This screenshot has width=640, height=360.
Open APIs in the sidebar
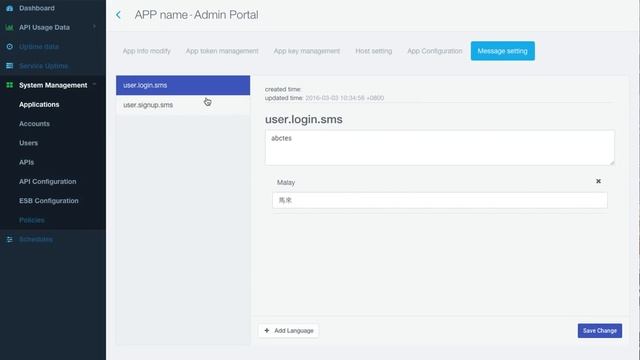coord(27,162)
